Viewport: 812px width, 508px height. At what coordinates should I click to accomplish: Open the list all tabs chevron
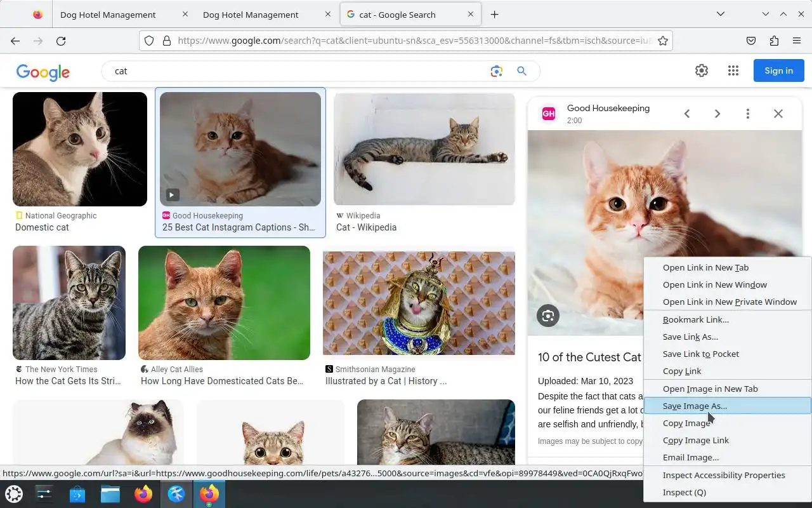point(721,14)
